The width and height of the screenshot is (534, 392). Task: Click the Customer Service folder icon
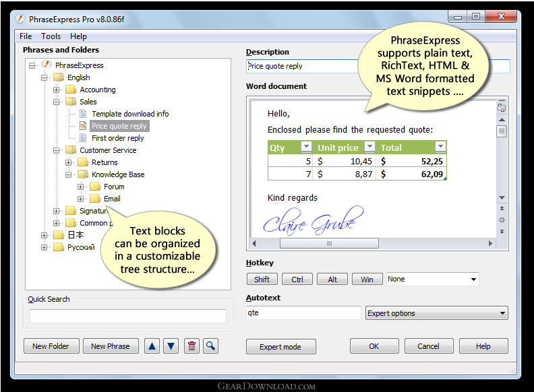coord(71,150)
